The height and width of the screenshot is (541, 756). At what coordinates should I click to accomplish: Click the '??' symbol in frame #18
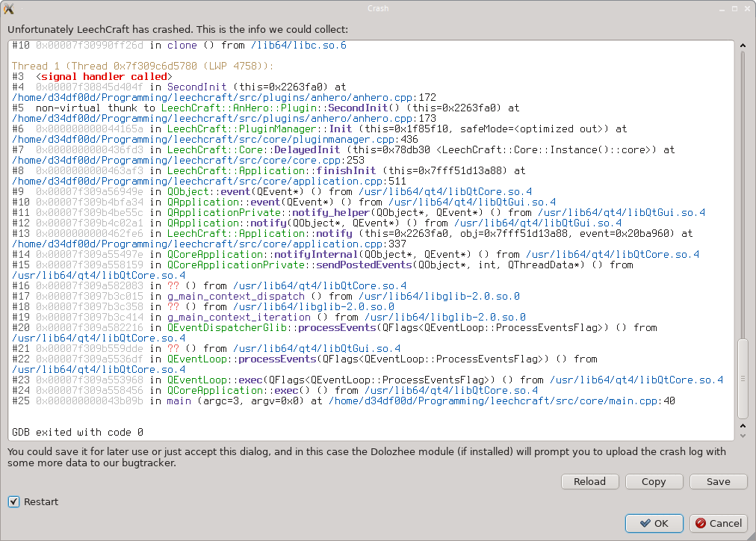point(173,307)
